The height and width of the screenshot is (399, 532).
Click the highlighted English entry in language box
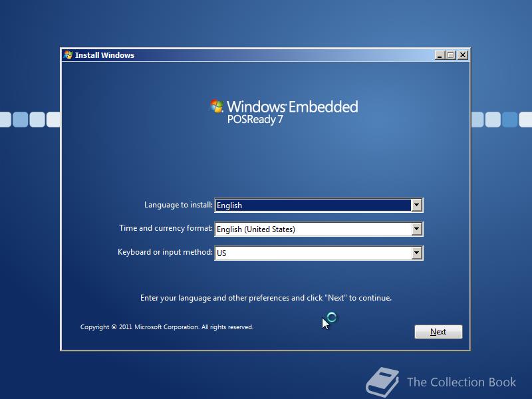[229, 205]
